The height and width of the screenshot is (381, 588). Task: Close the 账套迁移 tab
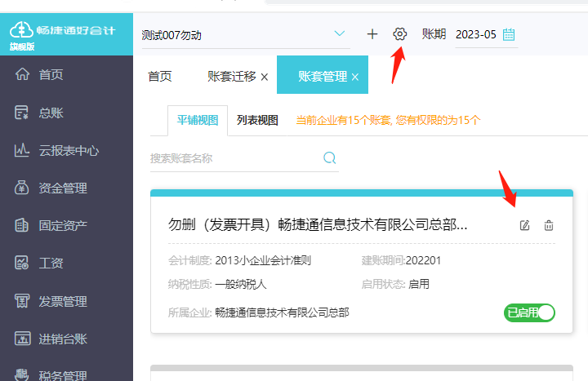pos(265,78)
